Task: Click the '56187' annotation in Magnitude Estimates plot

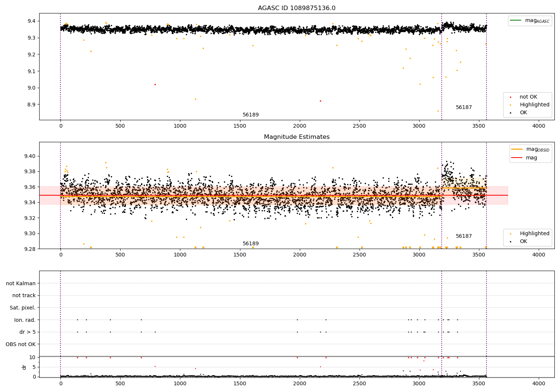Action: [x=464, y=236]
